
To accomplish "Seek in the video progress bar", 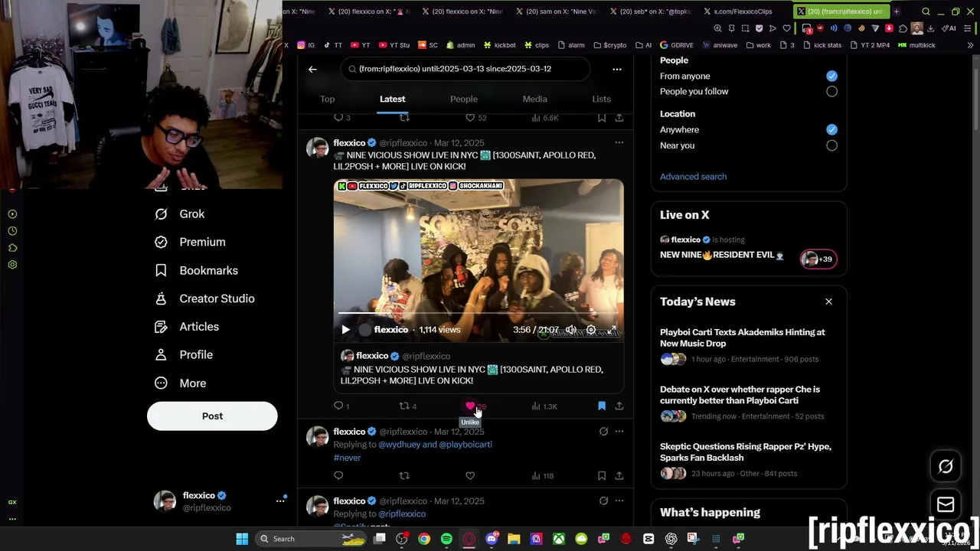I will pos(479,314).
